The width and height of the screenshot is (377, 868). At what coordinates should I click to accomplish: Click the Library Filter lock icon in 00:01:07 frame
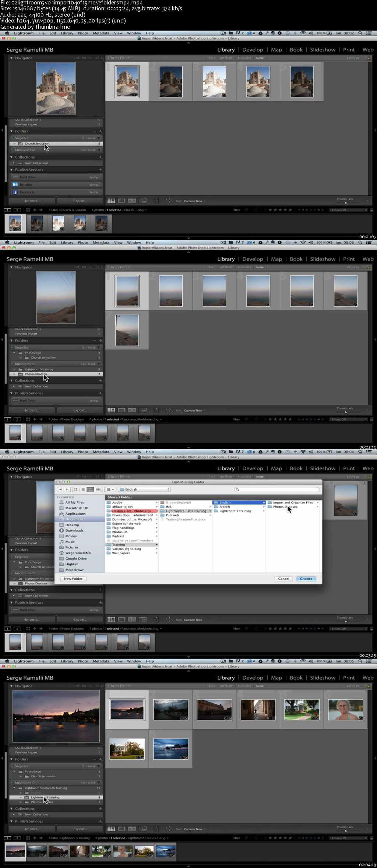coord(368,58)
